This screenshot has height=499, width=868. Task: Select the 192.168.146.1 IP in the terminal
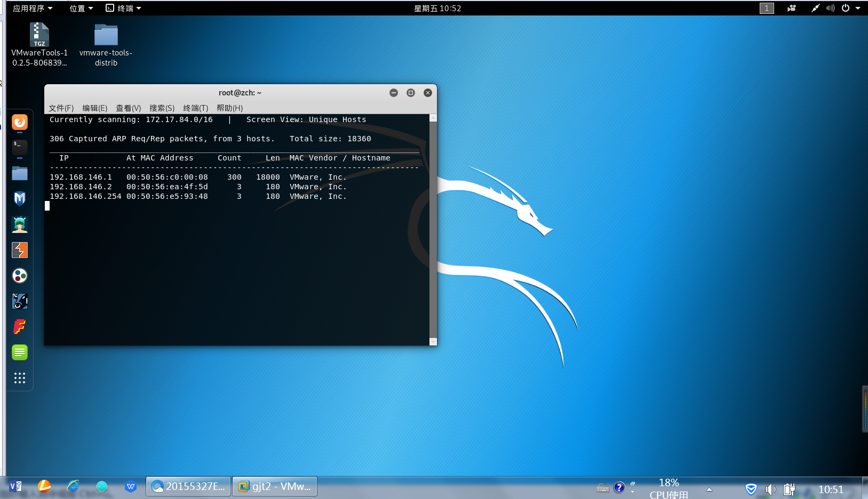[81, 177]
